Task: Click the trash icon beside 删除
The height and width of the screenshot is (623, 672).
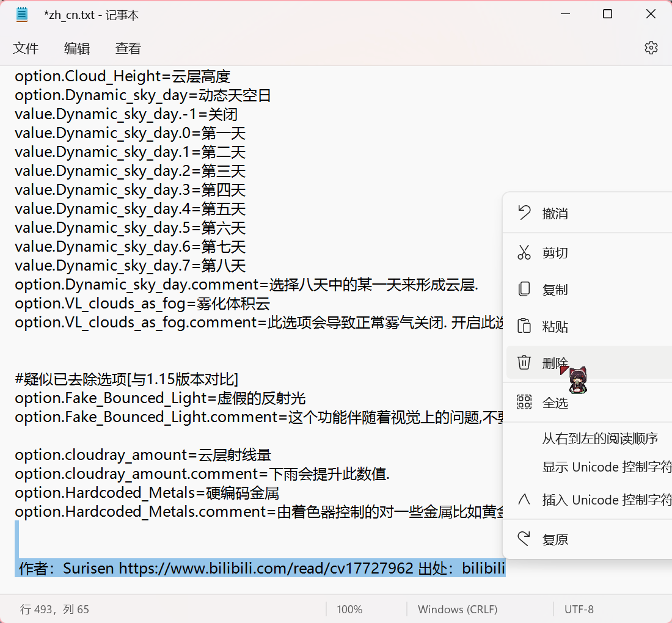Action: point(524,362)
